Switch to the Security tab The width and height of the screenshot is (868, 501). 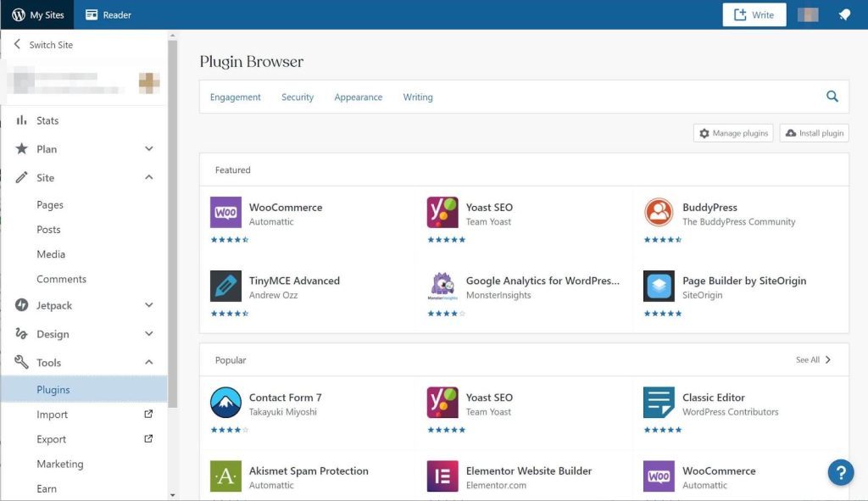click(298, 97)
